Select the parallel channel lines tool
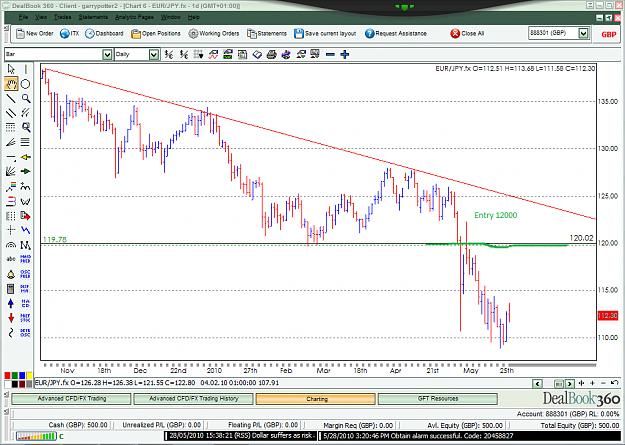The height and width of the screenshot is (445, 625). pos(11,113)
